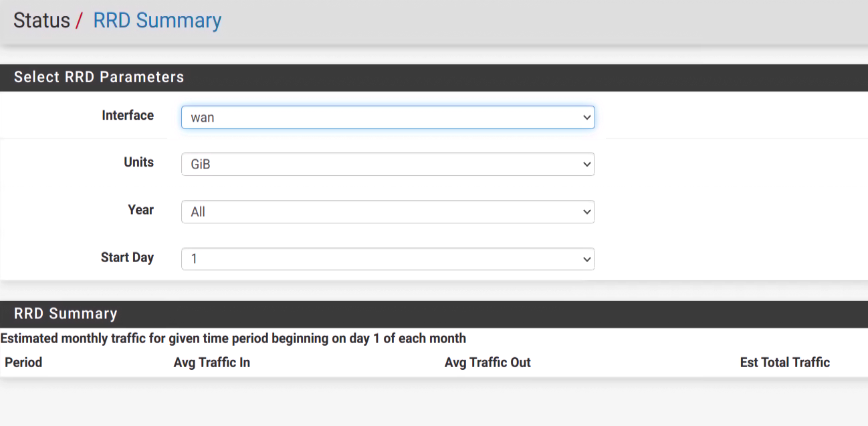Click the chevron arrow of the Interface selector
868x426 pixels.
pyautogui.click(x=586, y=117)
